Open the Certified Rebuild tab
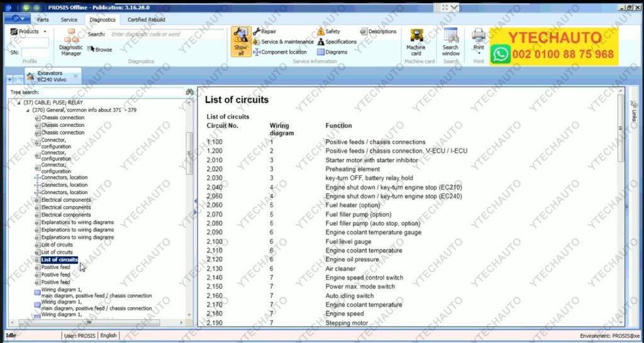 coord(146,19)
